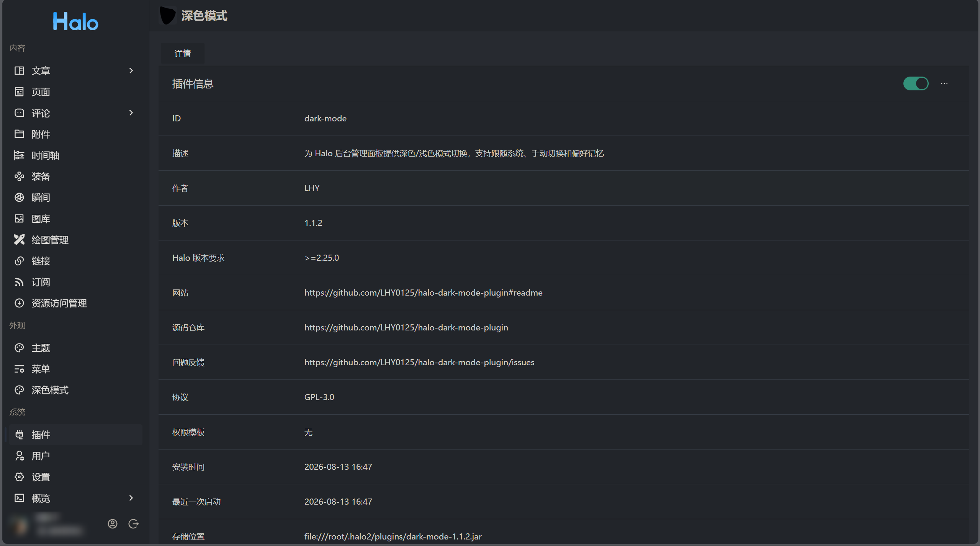Open the user profile icon
The width and height of the screenshot is (980, 546).
tap(113, 524)
